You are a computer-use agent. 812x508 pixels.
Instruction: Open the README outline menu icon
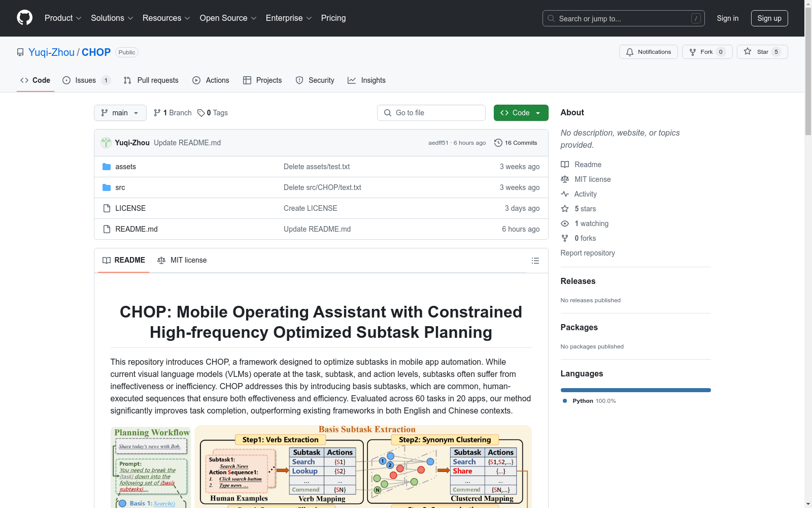(535, 261)
